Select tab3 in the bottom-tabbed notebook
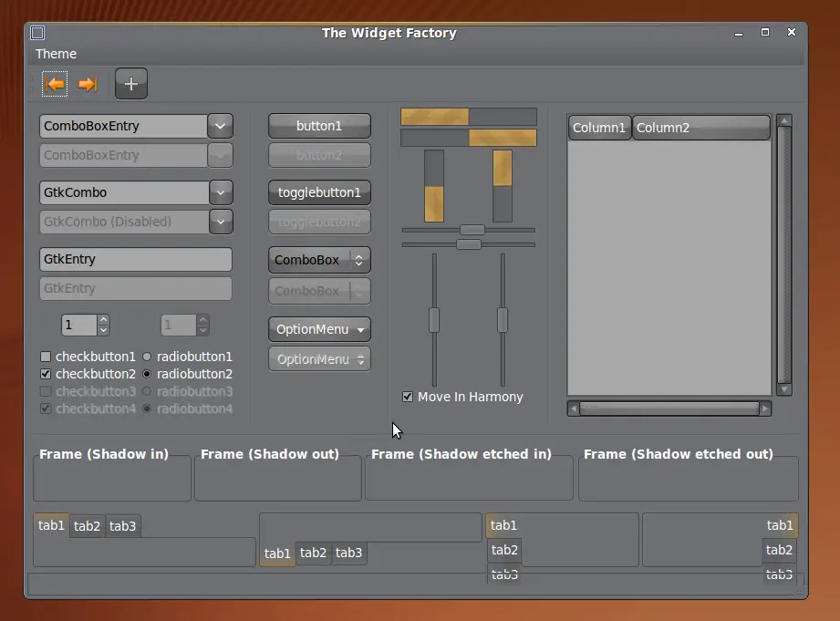840x621 pixels. tap(348, 553)
